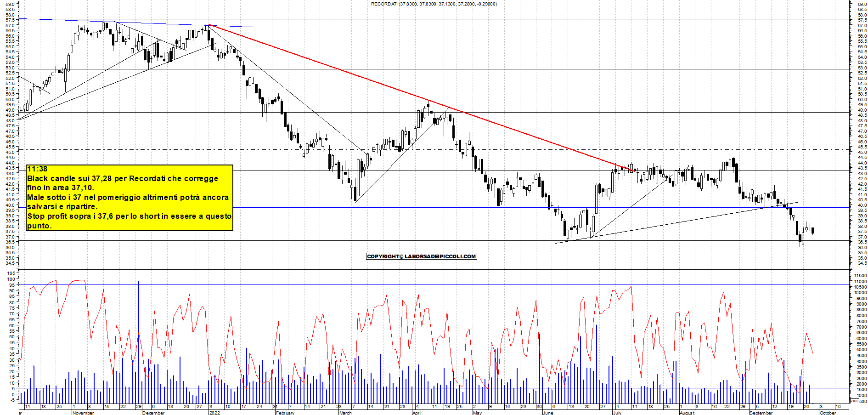Click the April label on the date axis
Image resolution: width=868 pixels, height=415 pixels.
click(x=417, y=413)
